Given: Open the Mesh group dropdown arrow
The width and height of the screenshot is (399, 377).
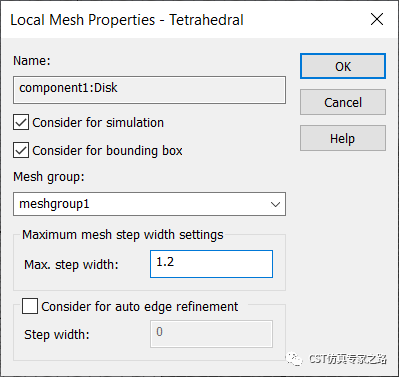Looking at the screenshot, I should 275,204.
